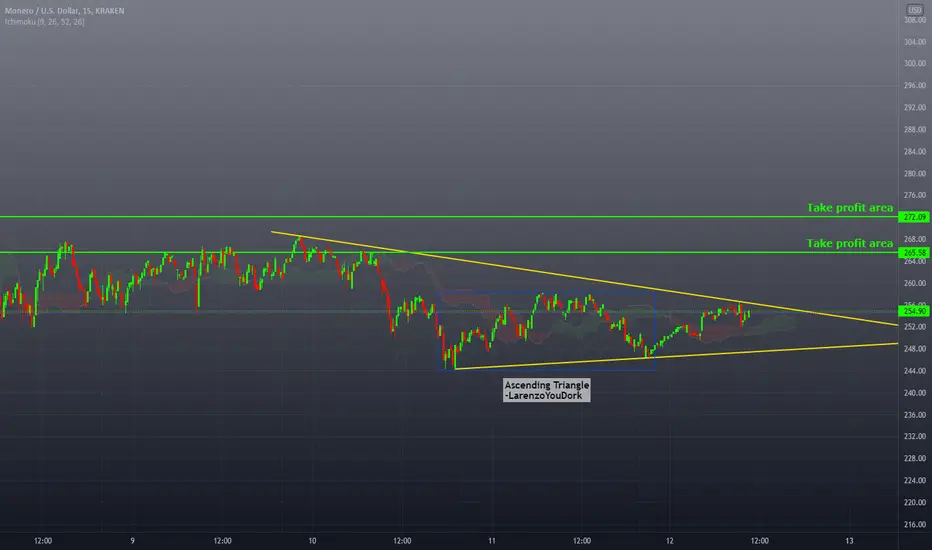Screen dimensions: 932x550
Task: Click the 244.00 price axis label
Action: click(x=914, y=371)
